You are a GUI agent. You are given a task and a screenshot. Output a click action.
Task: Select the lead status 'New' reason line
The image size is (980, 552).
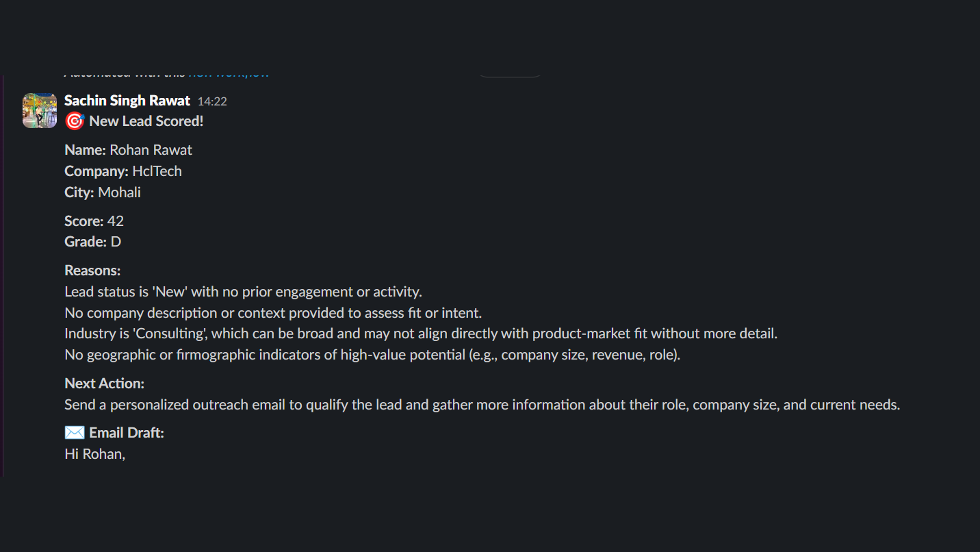[x=242, y=291]
